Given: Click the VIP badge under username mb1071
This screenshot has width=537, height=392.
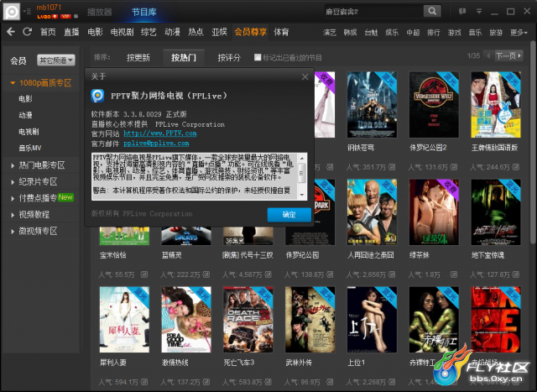Looking at the screenshot, I should 65,17.
